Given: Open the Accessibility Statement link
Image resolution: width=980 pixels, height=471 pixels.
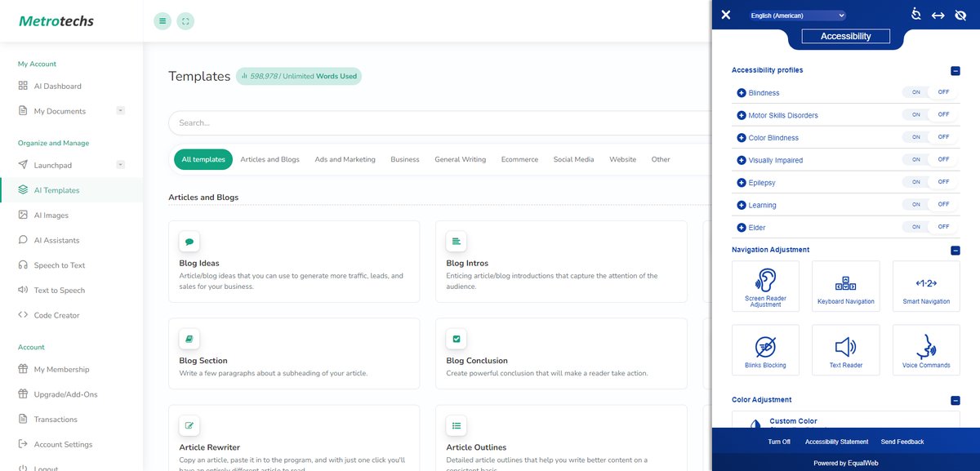Looking at the screenshot, I should [x=835, y=441].
